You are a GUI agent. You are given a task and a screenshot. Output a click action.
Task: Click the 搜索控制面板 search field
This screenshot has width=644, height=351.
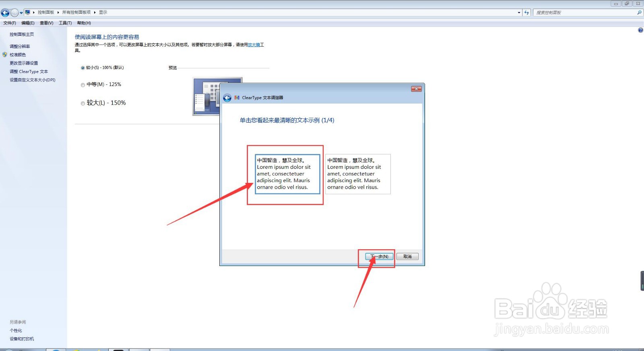[x=584, y=13]
